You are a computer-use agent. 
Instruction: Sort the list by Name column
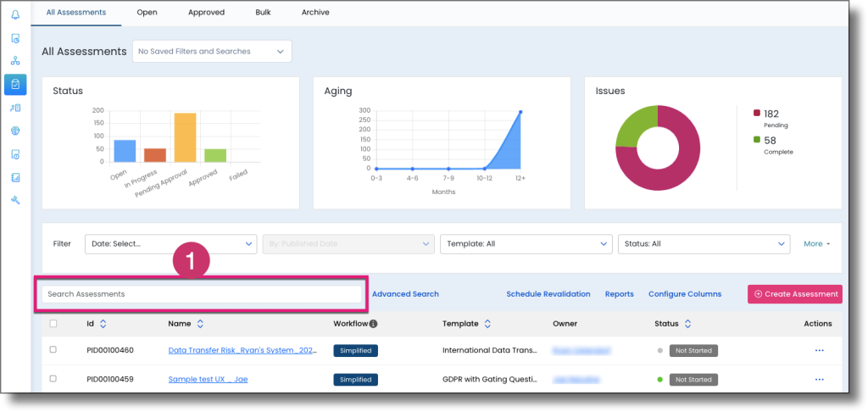[200, 324]
